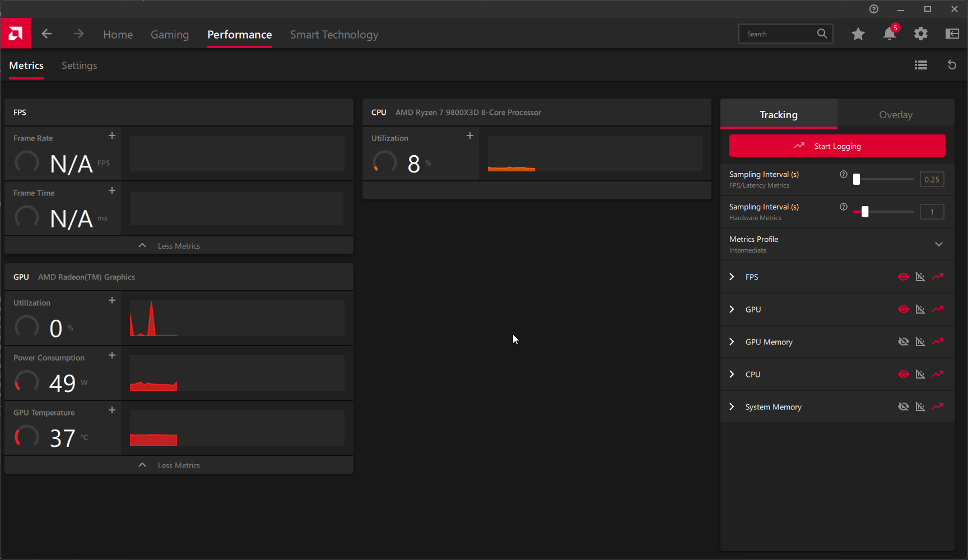The height and width of the screenshot is (560, 968).
Task: Toggle FPS logging trend icon
Action: click(938, 277)
